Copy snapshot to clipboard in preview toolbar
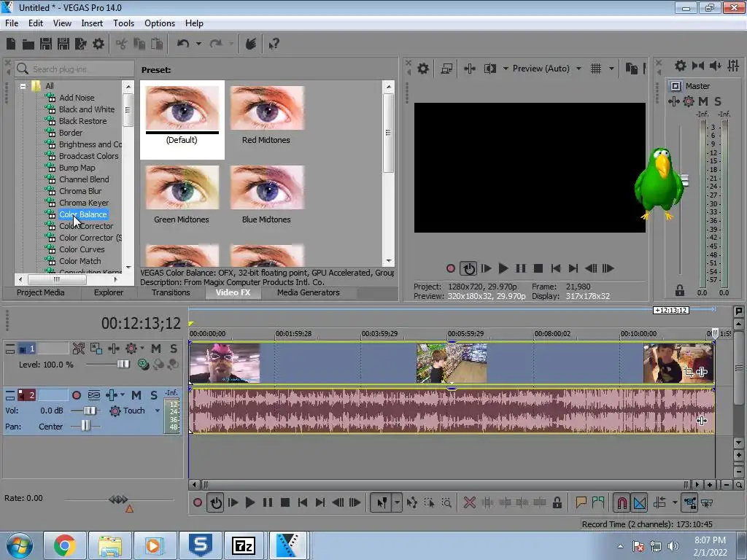The width and height of the screenshot is (747, 560). tap(632, 69)
